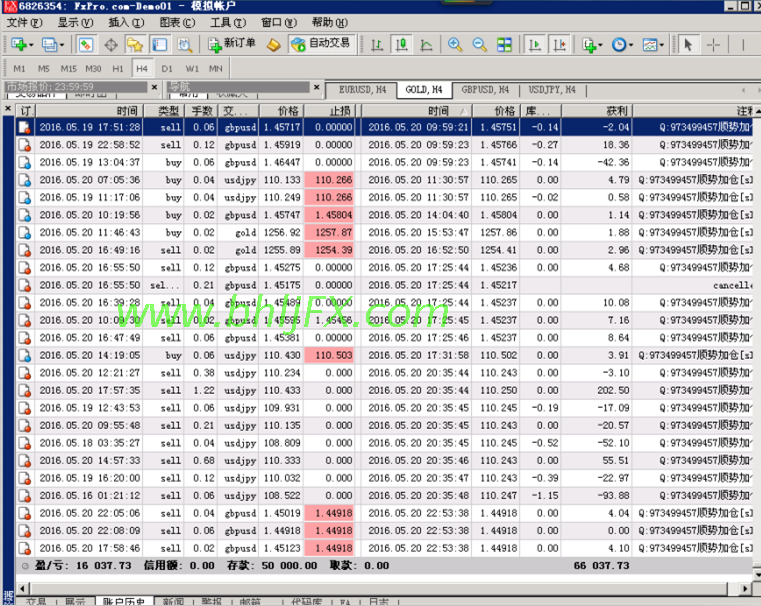Toggle the M30 timeframe
Screen dimensions: 761x606
[x=93, y=68]
